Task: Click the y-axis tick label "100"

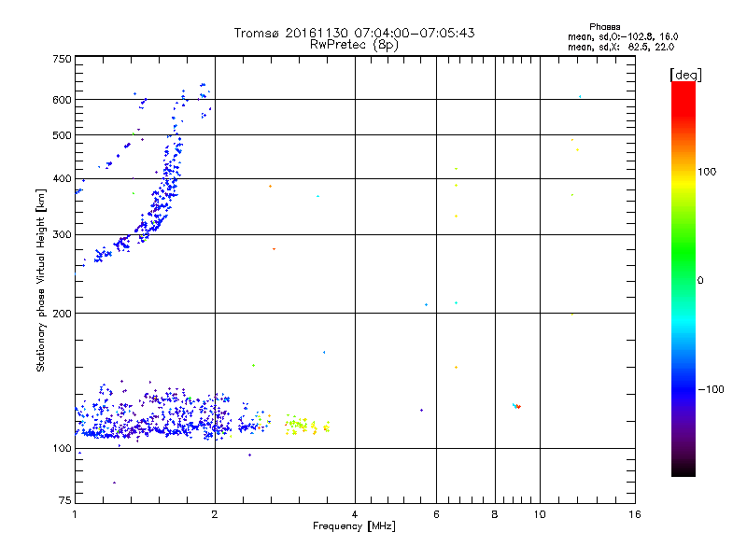Action: click(x=62, y=448)
